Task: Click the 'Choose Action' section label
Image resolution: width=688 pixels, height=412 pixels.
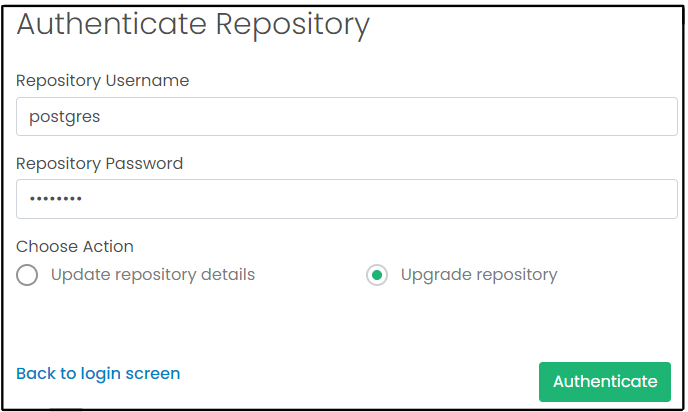Action: point(75,246)
